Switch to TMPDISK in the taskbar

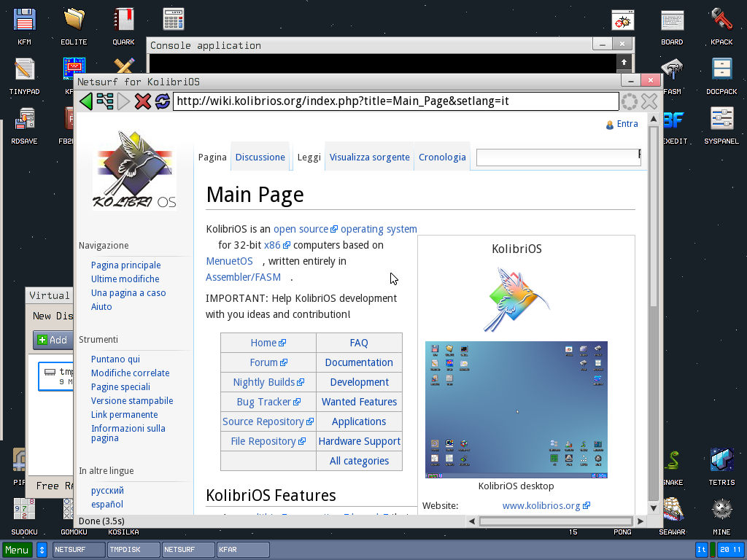pyautogui.click(x=133, y=550)
